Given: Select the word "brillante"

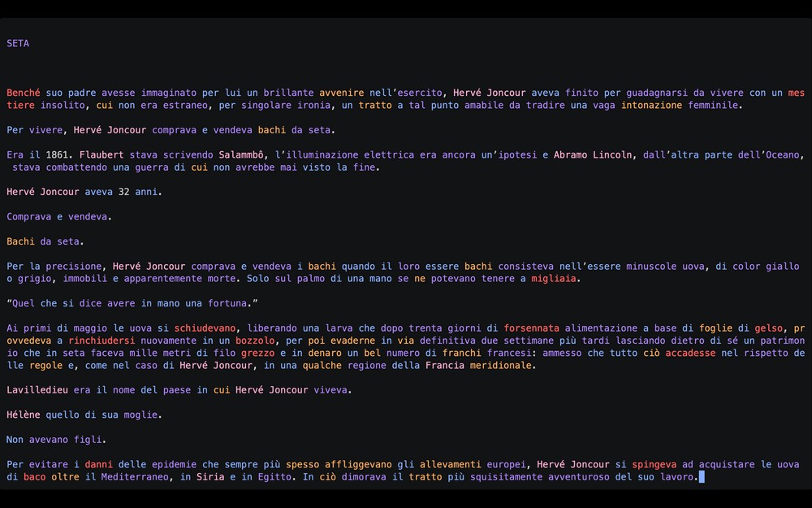Looking at the screenshot, I should point(288,93).
